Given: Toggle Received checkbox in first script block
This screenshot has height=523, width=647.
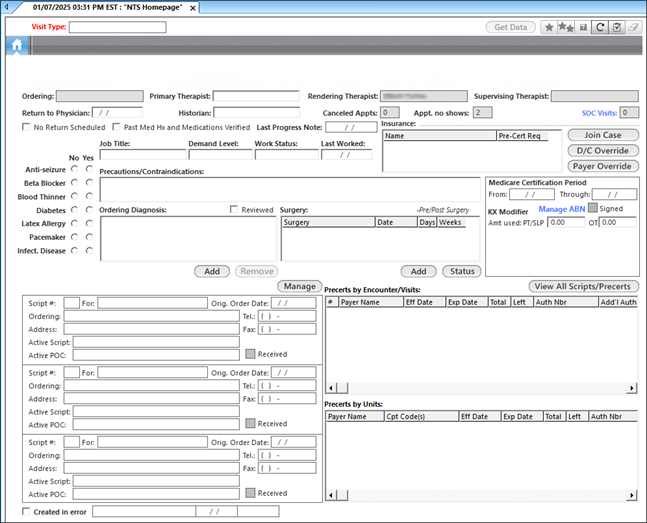Looking at the screenshot, I should point(250,354).
